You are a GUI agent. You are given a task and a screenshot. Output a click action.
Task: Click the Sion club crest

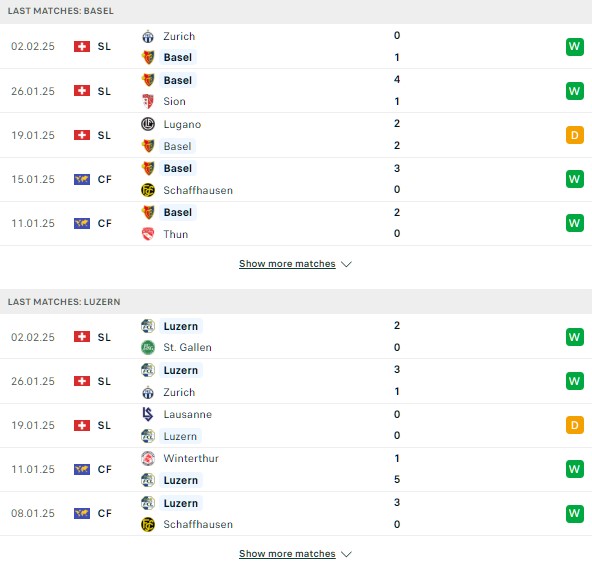(148, 102)
